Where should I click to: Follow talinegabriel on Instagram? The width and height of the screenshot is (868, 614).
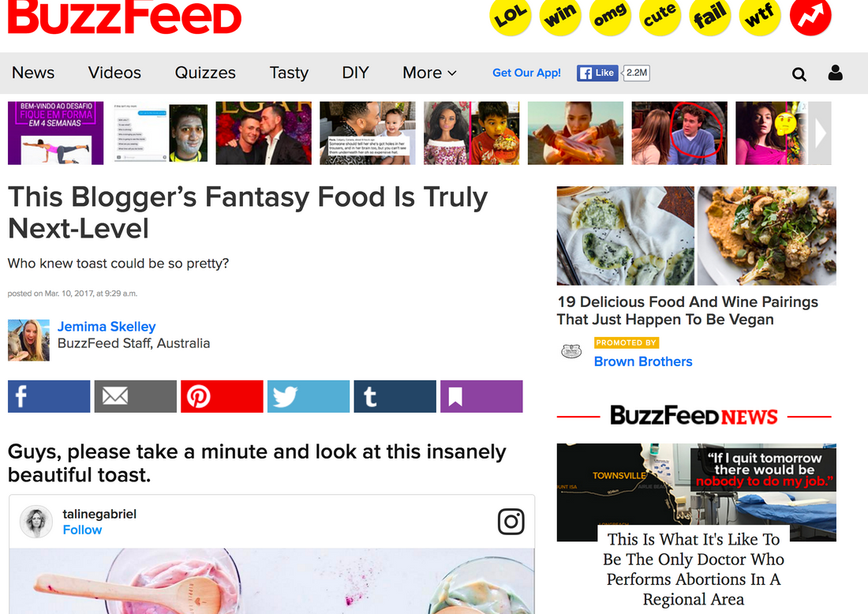click(x=83, y=530)
